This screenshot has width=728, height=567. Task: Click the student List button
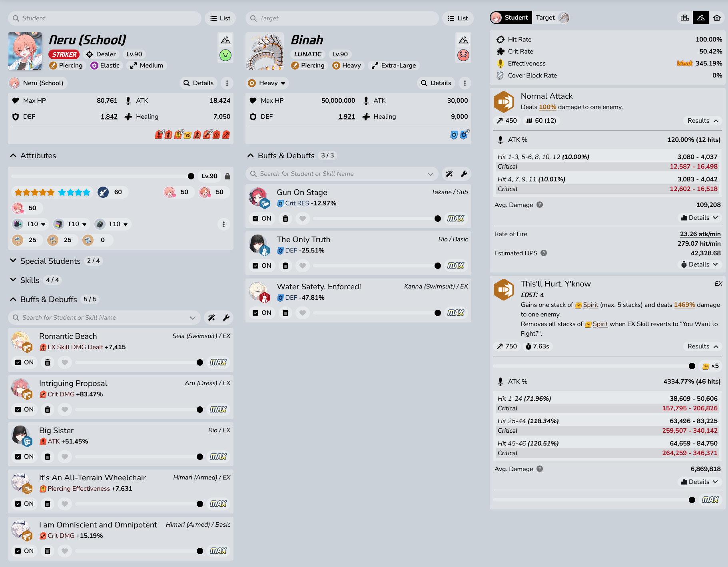(x=220, y=18)
